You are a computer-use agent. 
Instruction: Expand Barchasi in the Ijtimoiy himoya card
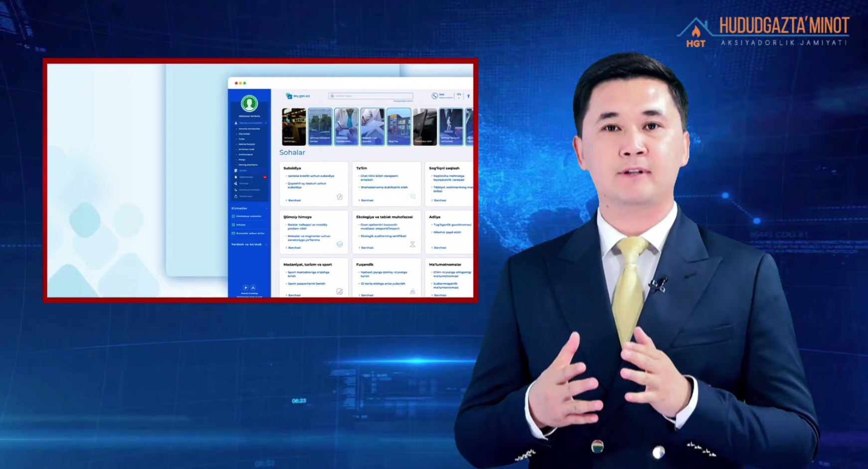[x=294, y=248]
